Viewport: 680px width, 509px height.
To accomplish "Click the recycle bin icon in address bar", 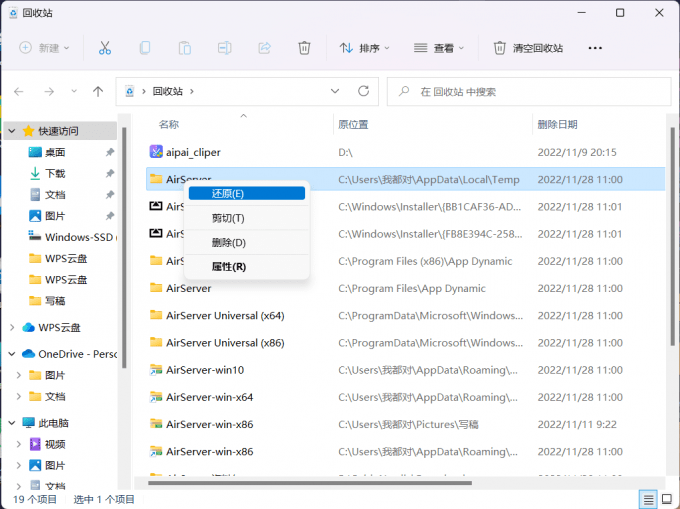I will [x=129, y=91].
